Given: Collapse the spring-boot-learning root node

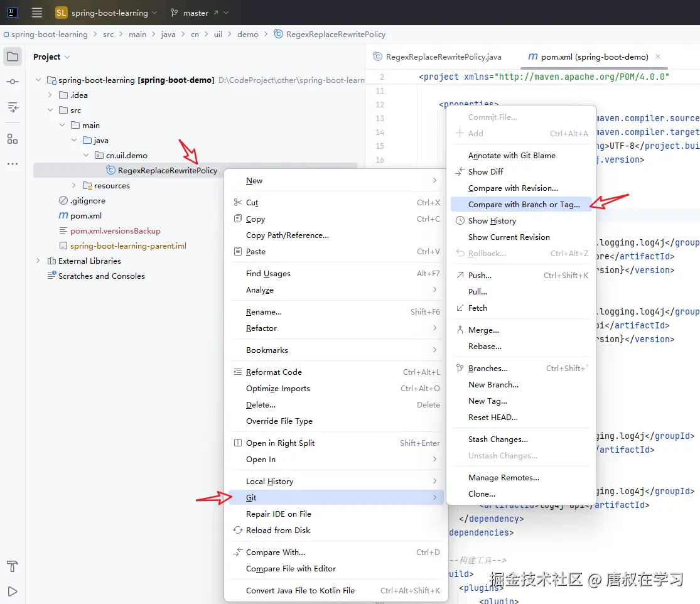Looking at the screenshot, I should [38, 80].
